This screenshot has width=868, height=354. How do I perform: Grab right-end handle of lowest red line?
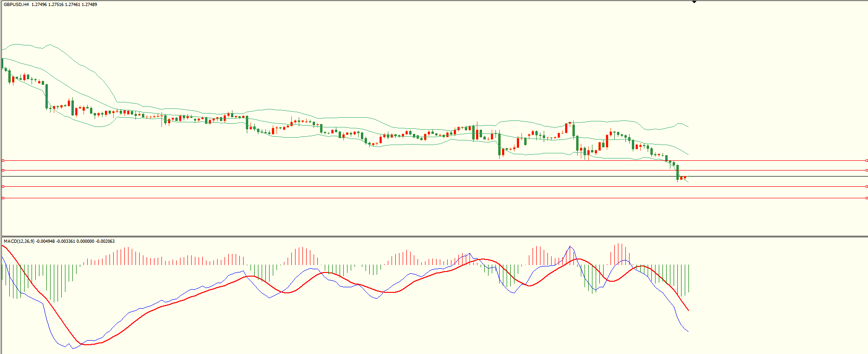coord(866,198)
